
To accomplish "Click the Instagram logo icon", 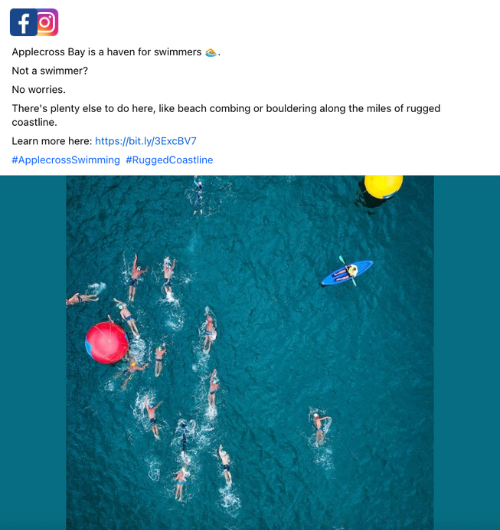I will pyautogui.click(x=48, y=22).
